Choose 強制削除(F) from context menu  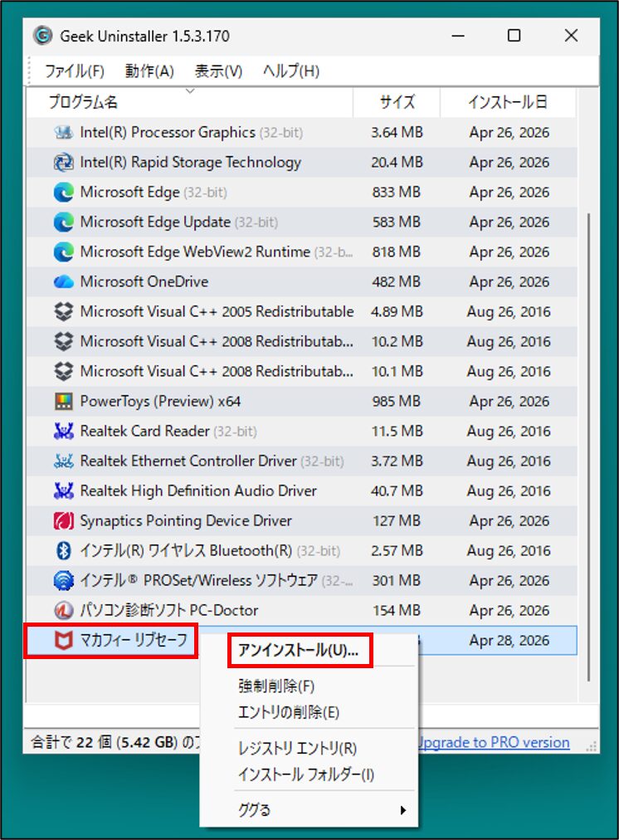tap(276, 686)
